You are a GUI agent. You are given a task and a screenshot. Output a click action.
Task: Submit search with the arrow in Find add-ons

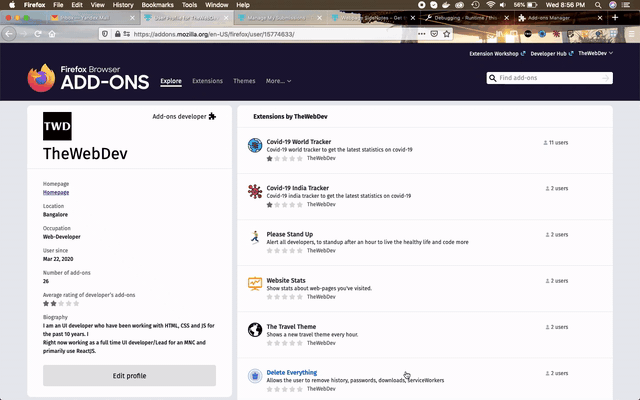pos(606,78)
